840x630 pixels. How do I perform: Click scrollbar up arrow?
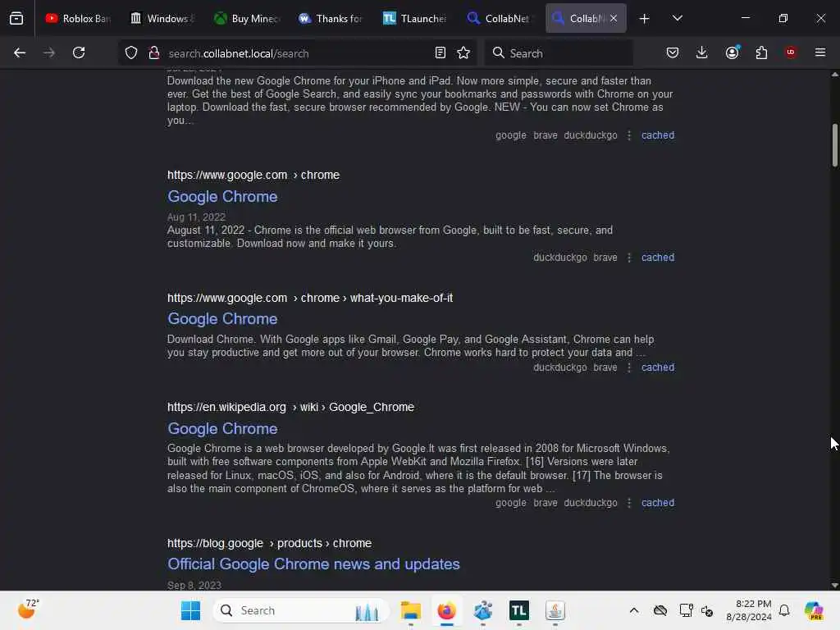834,75
